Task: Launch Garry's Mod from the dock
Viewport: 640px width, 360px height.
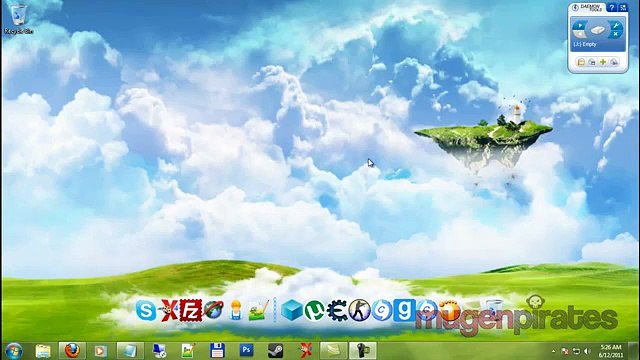Action: pos(404,310)
